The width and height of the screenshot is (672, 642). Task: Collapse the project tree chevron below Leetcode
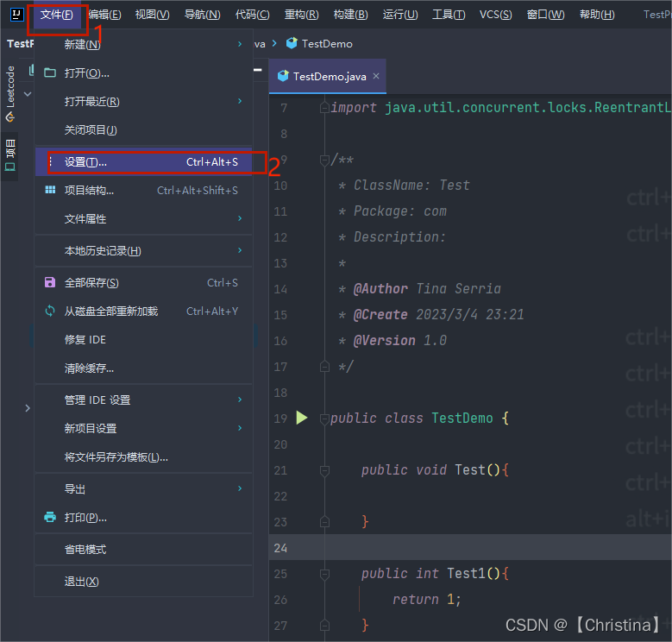point(28,94)
